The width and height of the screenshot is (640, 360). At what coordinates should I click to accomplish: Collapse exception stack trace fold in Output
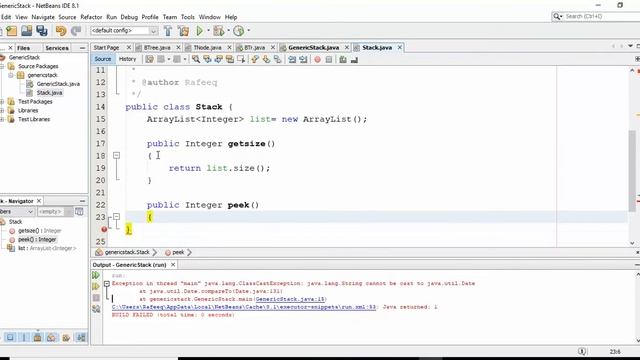tap(107, 284)
